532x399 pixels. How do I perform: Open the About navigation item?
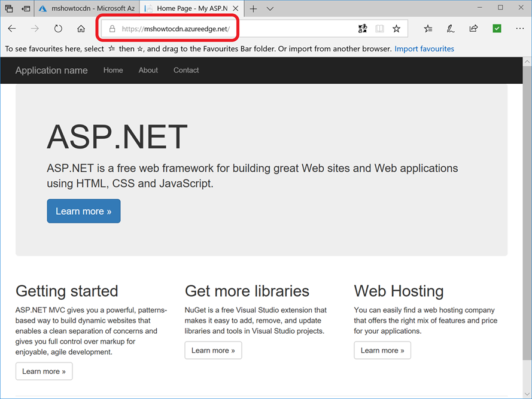pyautogui.click(x=148, y=70)
